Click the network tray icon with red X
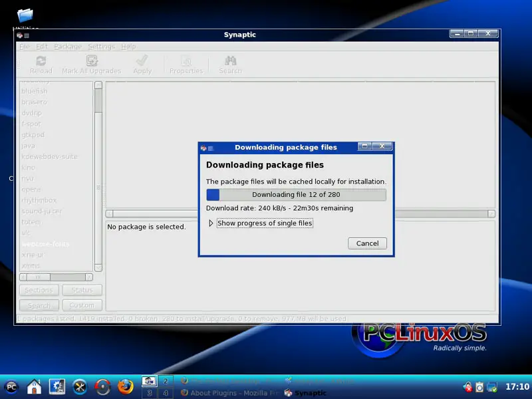Viewport: 532px width, 399px height. [x=468, y=387]
